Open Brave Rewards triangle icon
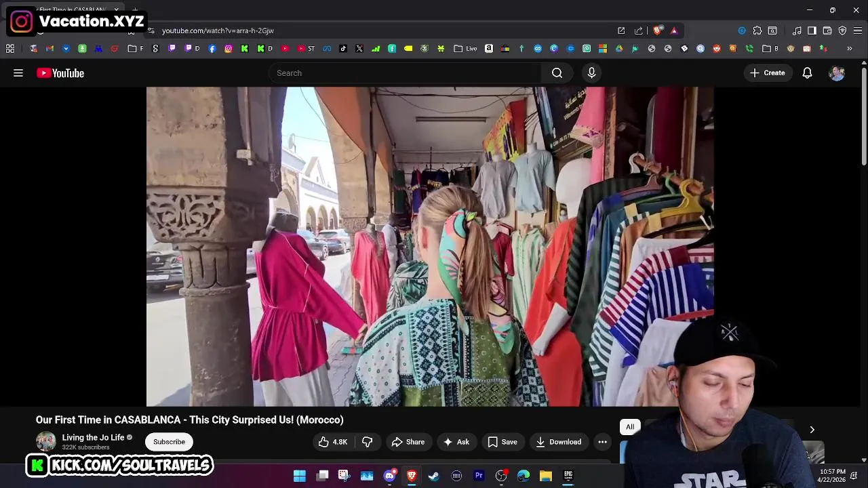 pyautogui.click(x=674, y=30)
